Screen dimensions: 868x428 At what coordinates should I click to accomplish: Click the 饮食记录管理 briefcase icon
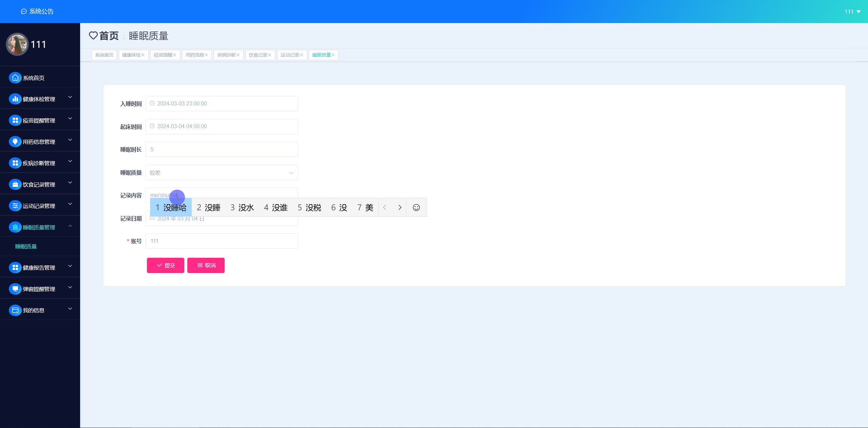point(15,184)
